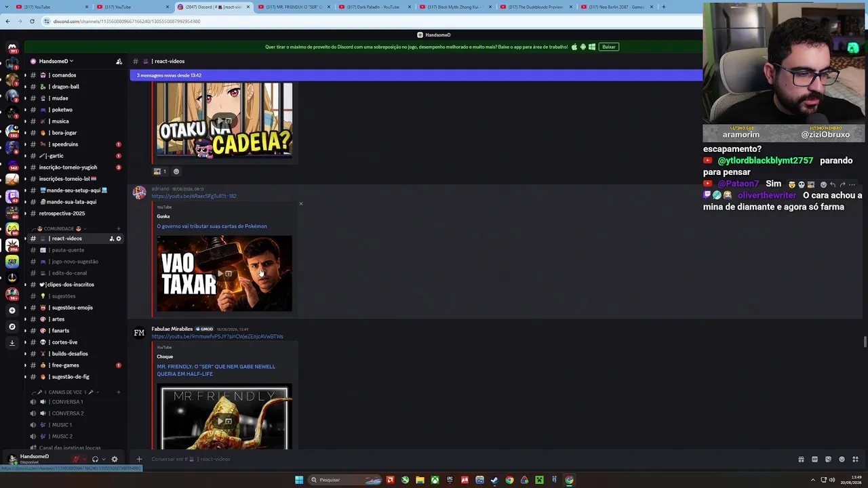Click create invite icon on react-videos channel

(112, 239)
